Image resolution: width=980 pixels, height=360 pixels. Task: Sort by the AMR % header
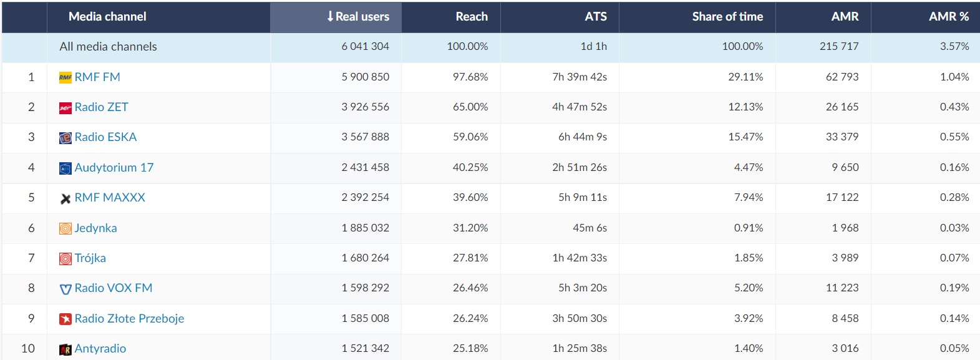click(x=948, y=17)
